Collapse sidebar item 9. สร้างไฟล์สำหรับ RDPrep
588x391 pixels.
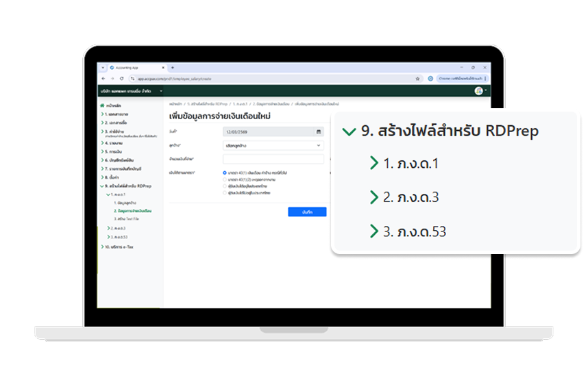click(126, 186)
